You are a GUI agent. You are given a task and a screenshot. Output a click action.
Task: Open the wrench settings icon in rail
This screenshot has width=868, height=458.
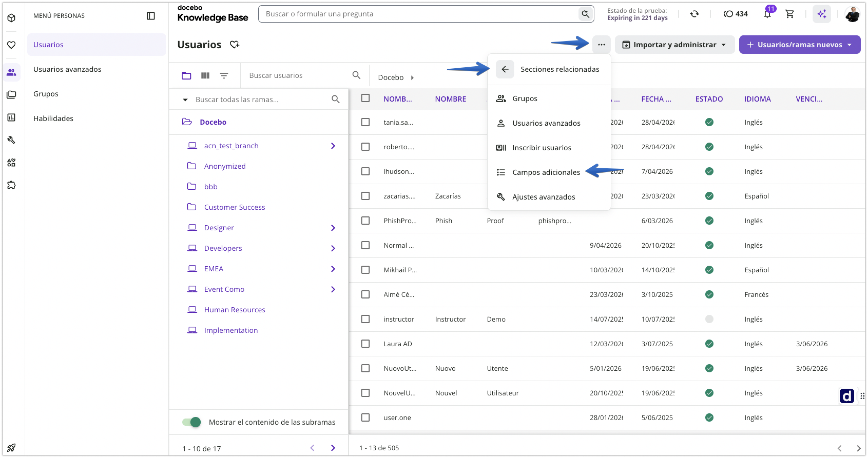(12, 140)
